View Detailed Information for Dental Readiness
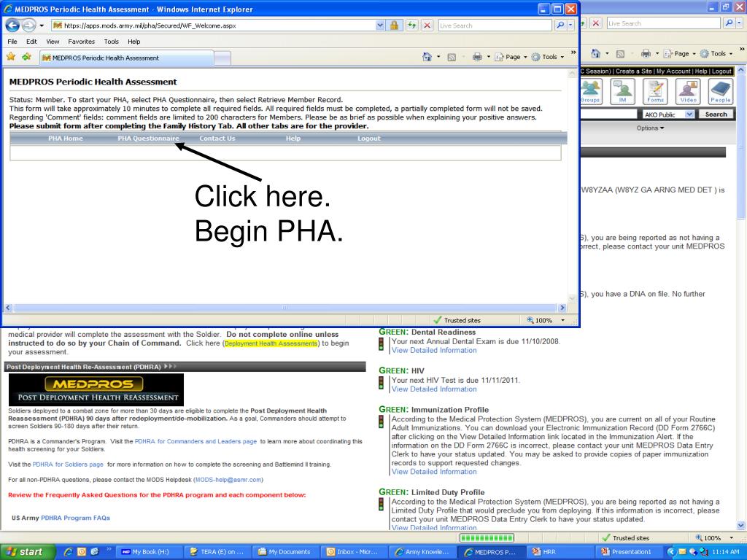The image size is (747, 560). [x=434, y=351]
